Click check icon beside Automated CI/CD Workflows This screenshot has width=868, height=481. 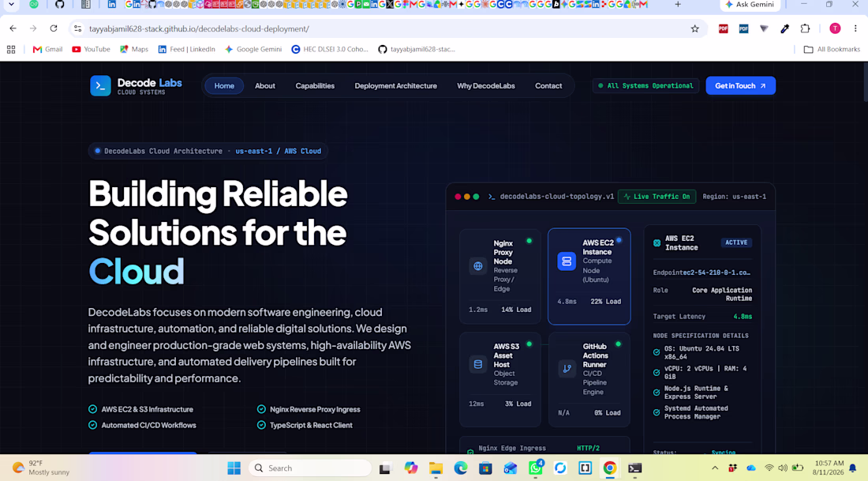click(x=92, y=425)
